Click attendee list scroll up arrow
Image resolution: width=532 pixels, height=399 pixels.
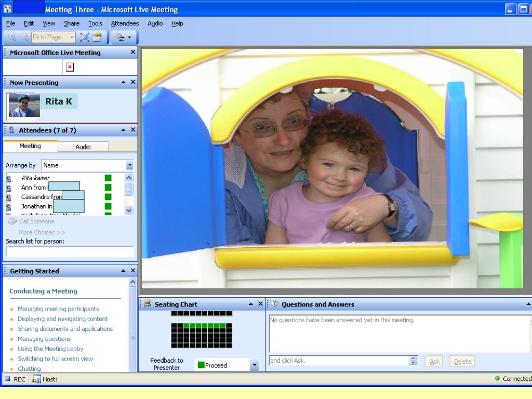[129, 178]
